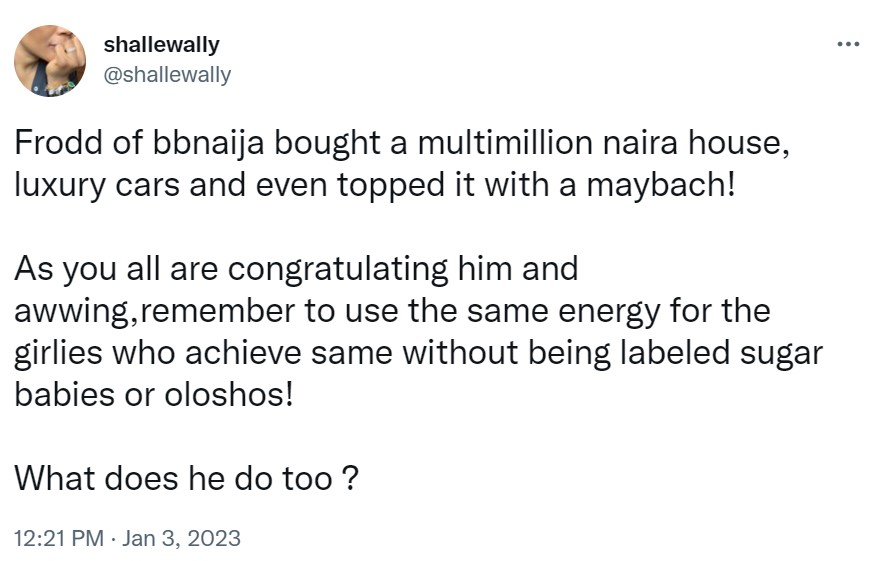This screenshot has height=561, width=880.
Task: Click the word "girlies" in the tweet
Action: point(52,353)
